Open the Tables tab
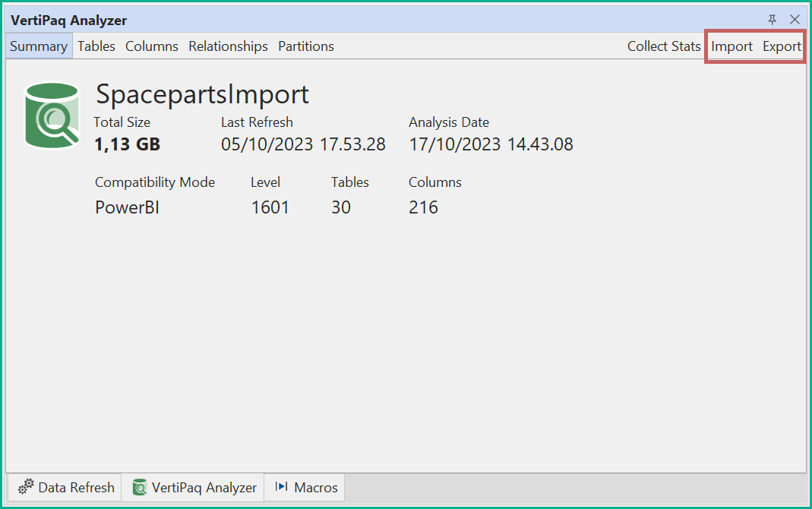The width and height of the screenshot is (812, 509). (x=96, y=46)
